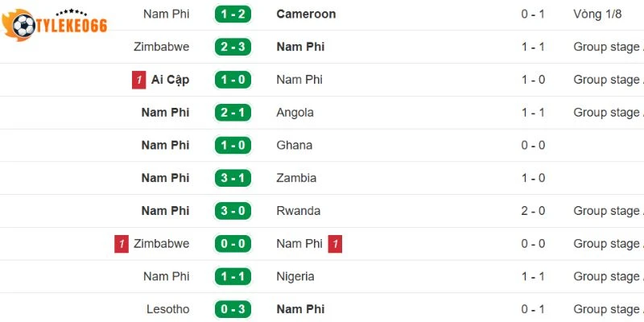The width and height of the screenshot is (644, 322).
Task: Click the TYLEKEO66 soccer ball logo
Action: tap(24, 28)
